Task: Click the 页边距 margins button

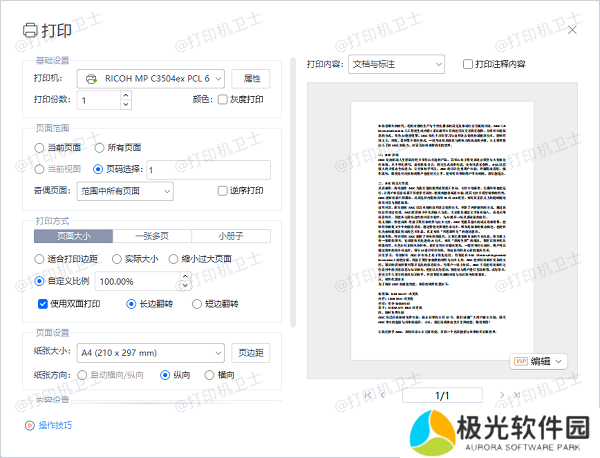Action: point(251,353)
